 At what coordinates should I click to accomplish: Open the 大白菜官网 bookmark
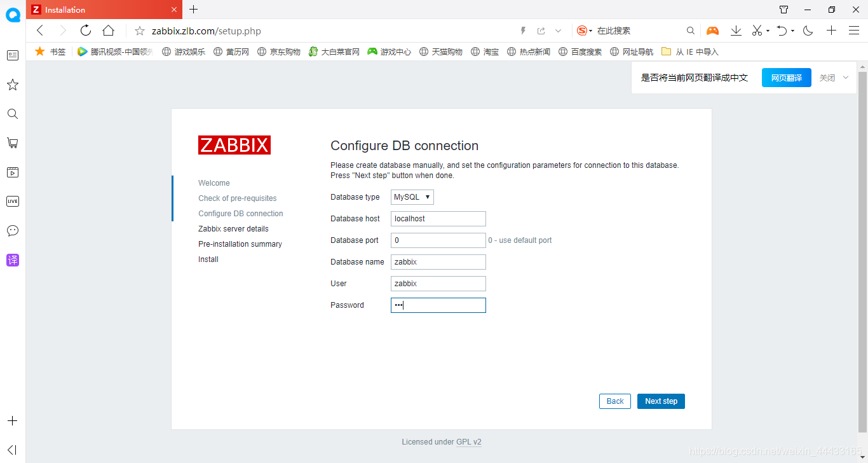(334, 52)
